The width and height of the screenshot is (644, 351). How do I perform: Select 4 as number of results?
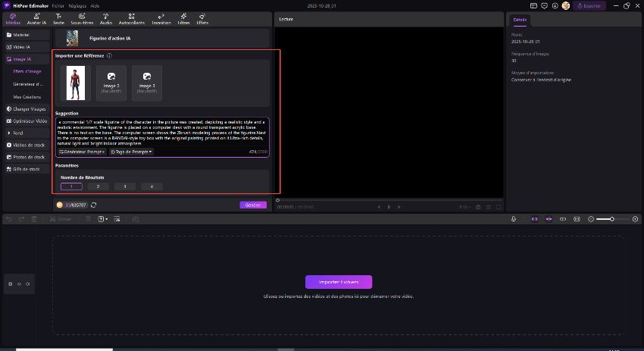point(152,186)
